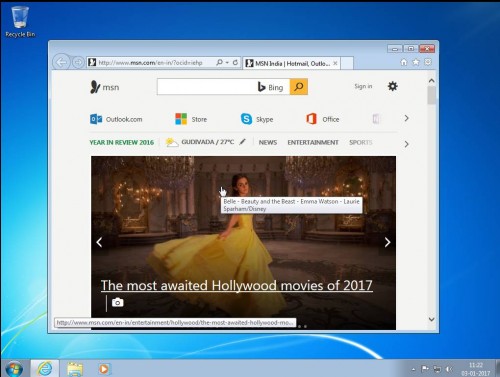Open GUDIVADA / 27°C weather link
This screenshot has width=500, height=377.
pyautogui.click(x=207, y=142)
